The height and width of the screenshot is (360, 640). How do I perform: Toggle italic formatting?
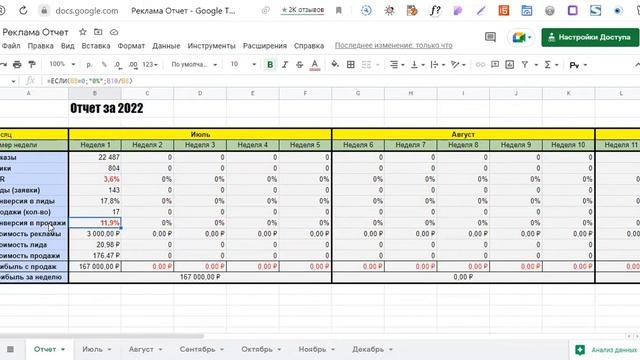(x=285, y=64)
